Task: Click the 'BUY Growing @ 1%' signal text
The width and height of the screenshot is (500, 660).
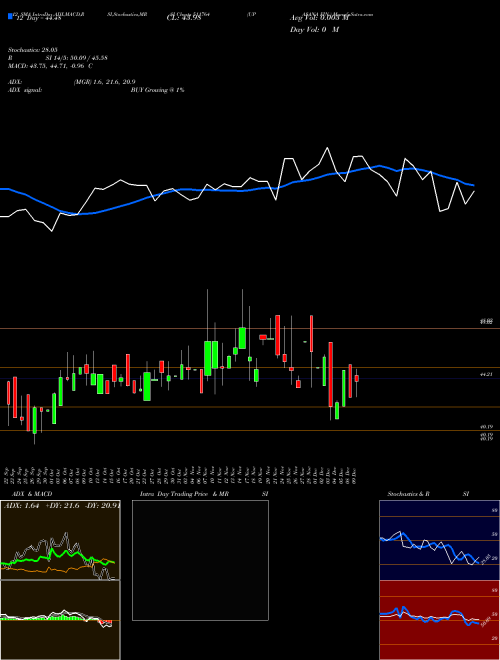Action: 157,90
